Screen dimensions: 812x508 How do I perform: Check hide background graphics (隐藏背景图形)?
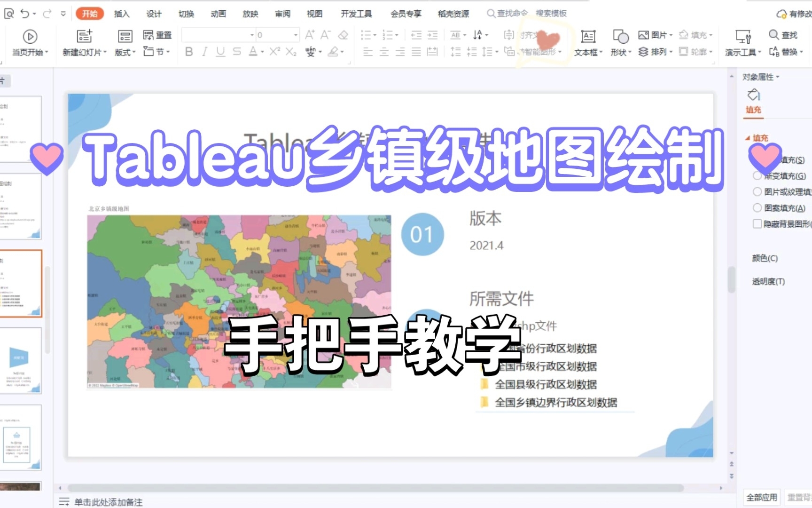tap(757, 224)
